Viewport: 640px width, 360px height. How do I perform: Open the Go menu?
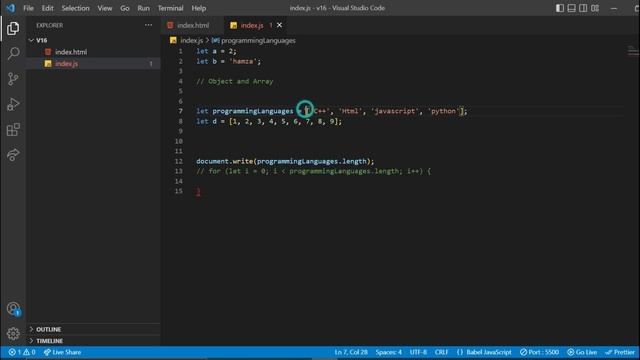pos(125,8)
